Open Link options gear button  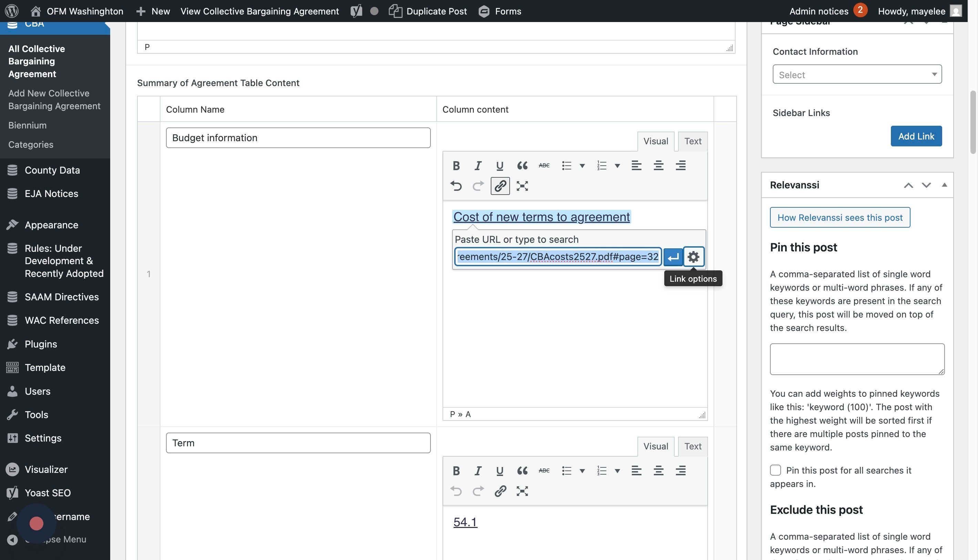click(x=694, y=257)
